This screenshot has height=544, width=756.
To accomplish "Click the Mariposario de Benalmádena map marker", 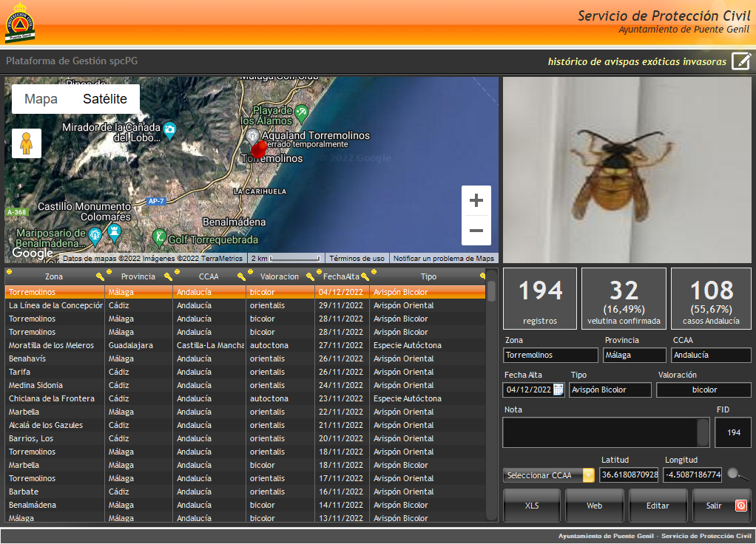I will pos(95,235).
